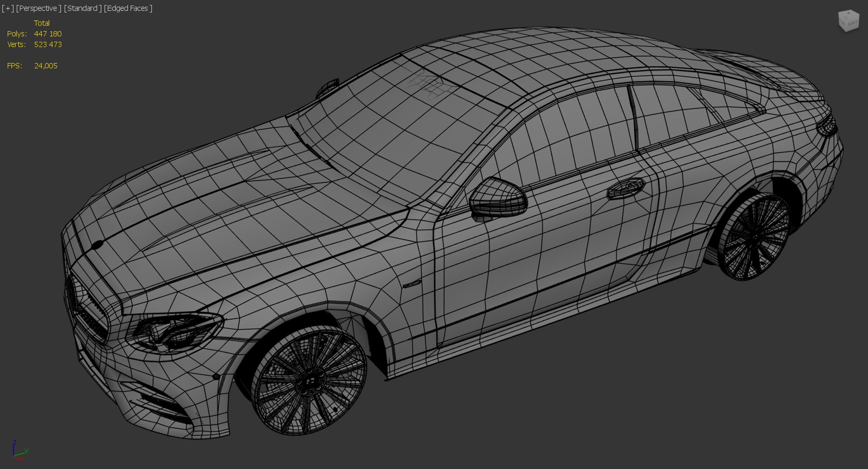Click the Polys count value 447 180

pos(48,34)
